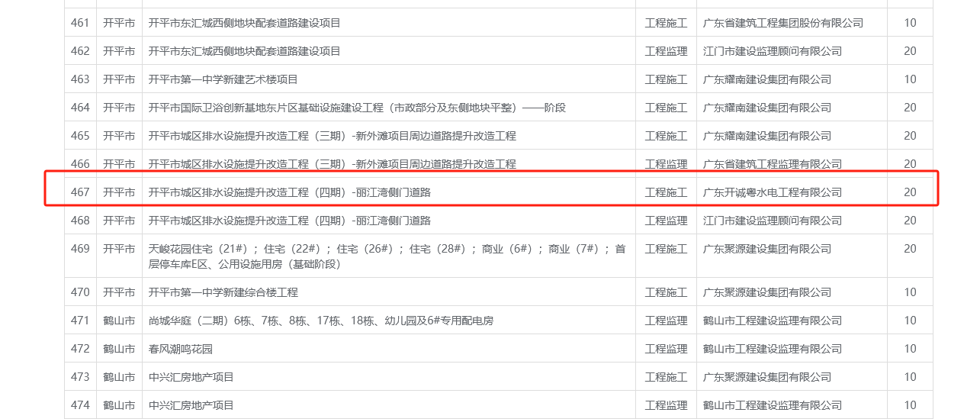Click 工程监理 type cell in row 462
980x419 pixels.
666,51
